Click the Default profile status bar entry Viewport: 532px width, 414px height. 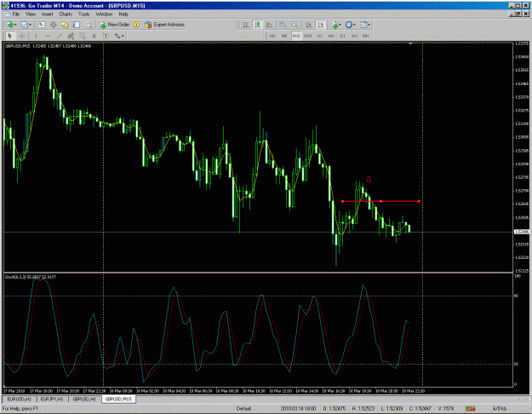click(x=243, y=409)
